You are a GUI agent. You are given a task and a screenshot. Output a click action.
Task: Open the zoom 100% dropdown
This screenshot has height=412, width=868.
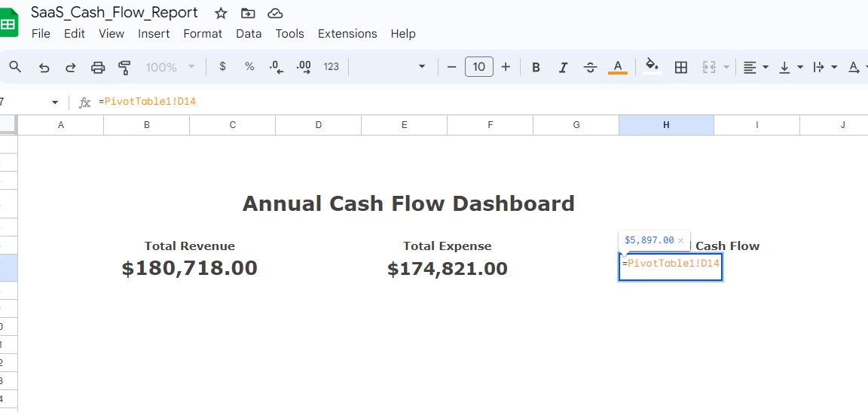click(x=170, y=67)
